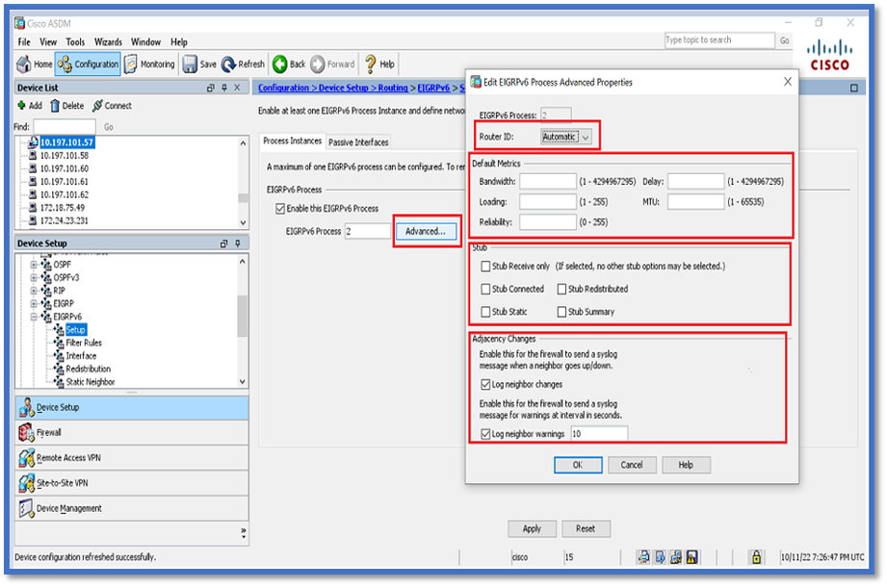Click the Advanced... button

click(426, 231)
